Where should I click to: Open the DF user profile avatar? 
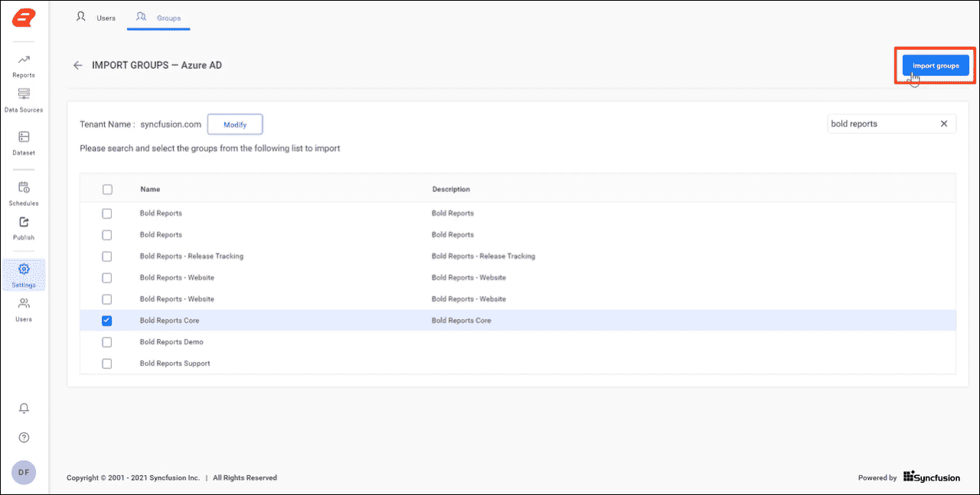tap(24, 472)
